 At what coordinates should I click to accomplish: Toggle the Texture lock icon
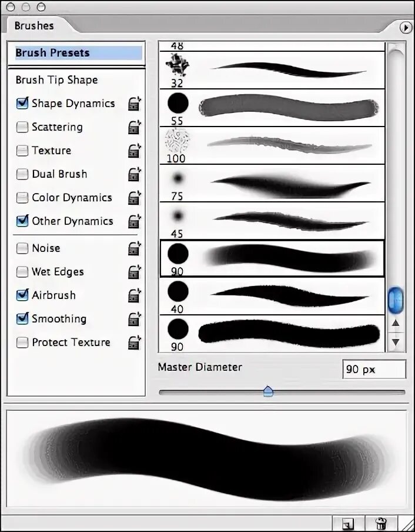(135, 151)
